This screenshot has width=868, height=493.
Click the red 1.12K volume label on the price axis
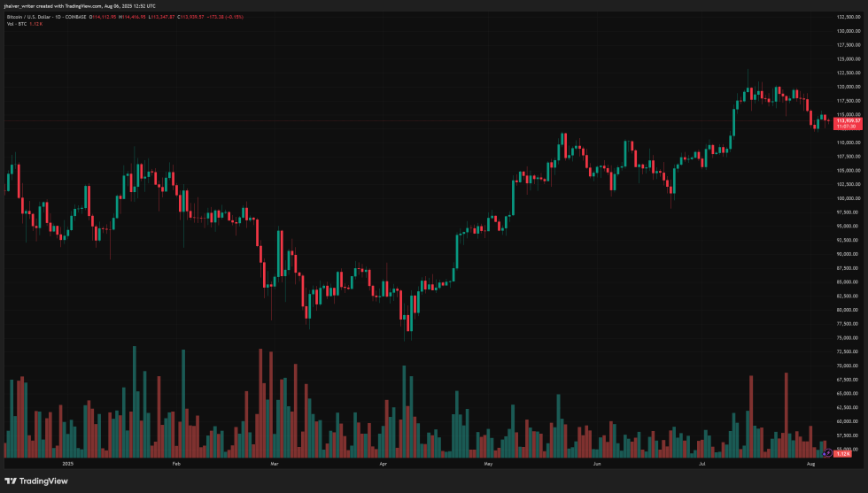(x=844, y=454)
